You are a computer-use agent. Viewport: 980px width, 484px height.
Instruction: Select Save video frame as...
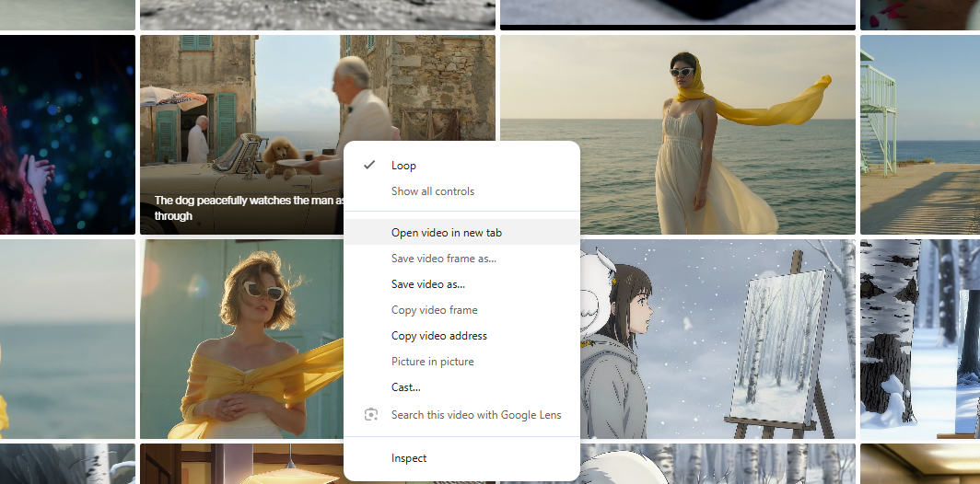(x=461, y=258)
